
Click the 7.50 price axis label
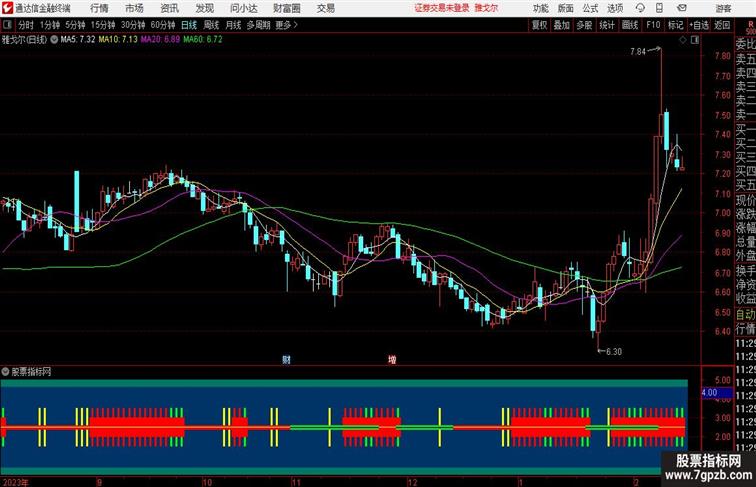click(x=723, y=116)
